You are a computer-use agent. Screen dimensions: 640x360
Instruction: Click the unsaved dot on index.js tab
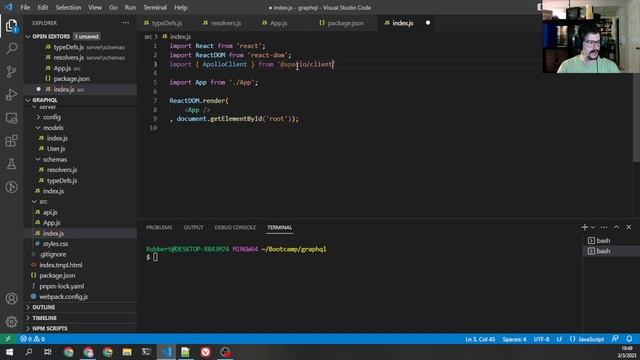pyautogui.click(x=428, y=23)
